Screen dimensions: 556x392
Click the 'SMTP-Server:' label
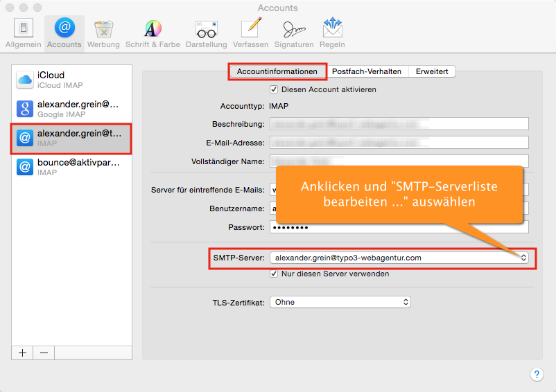pos(238,258)
